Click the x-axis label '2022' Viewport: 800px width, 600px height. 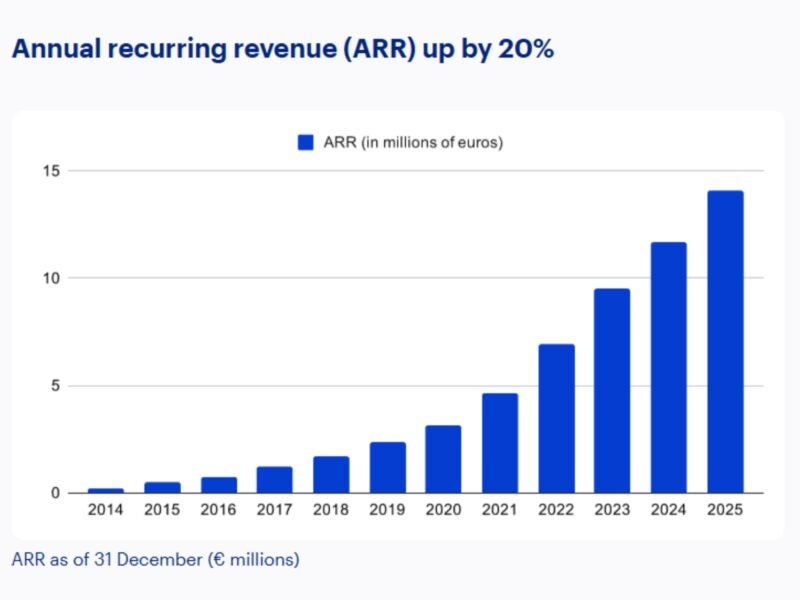click(556, 510)
